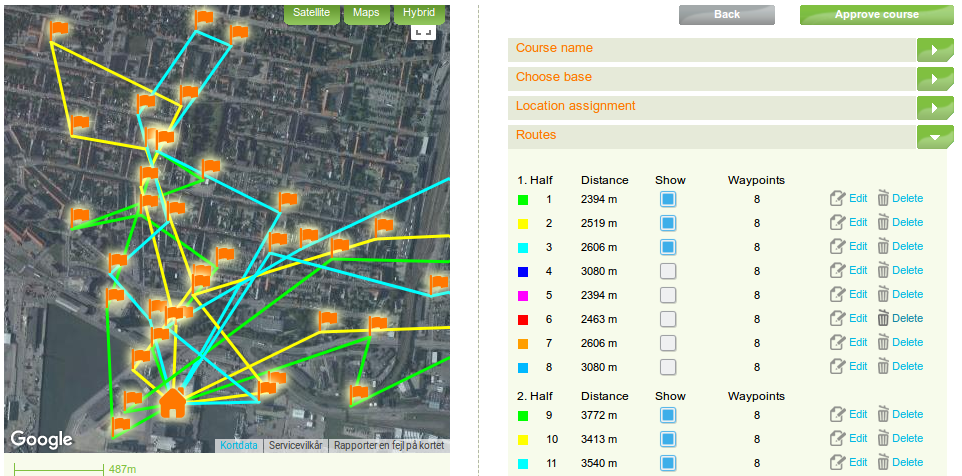The height and width of the screenshot is (476, 962).
Task: Click yellow color swatch of route 10
Action: 523,439
